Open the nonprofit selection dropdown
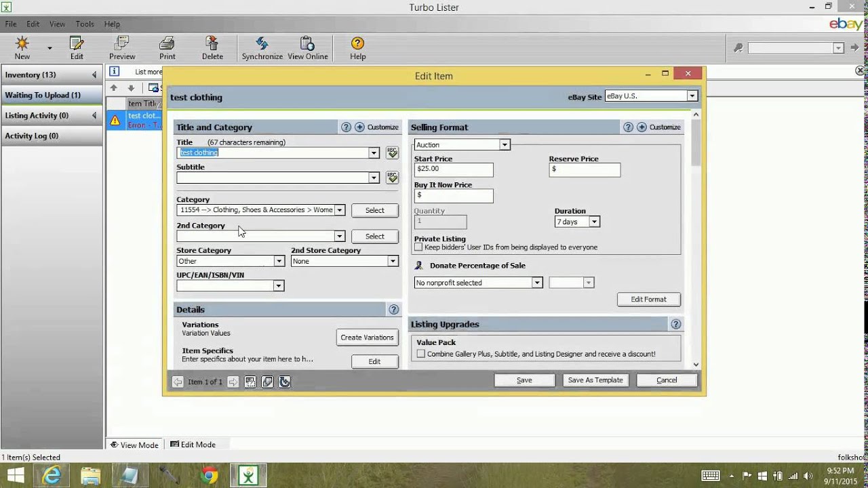 tap(537, 283)
